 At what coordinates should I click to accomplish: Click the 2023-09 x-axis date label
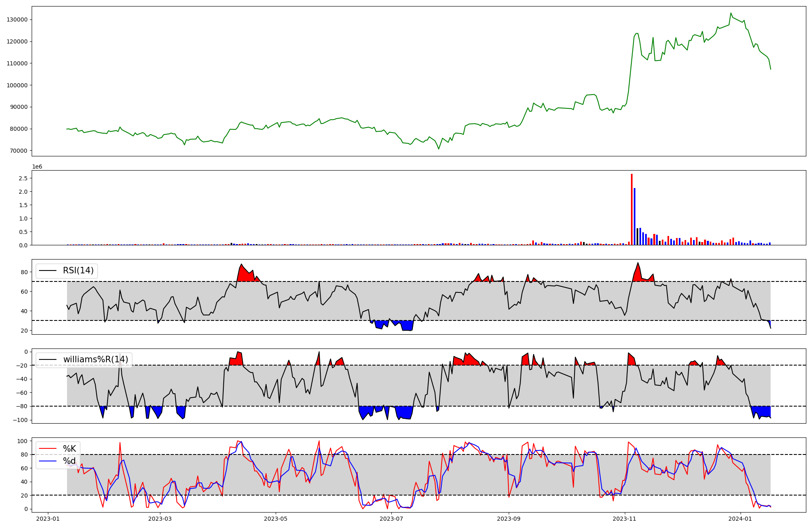point(509,519)
